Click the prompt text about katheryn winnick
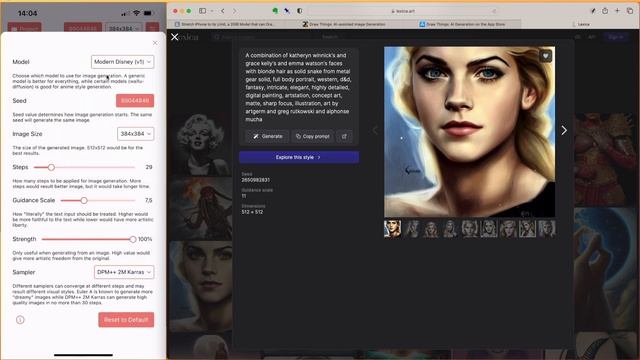Image resolution: width=640 pixels, height=360 pixels. pos(298,87)
